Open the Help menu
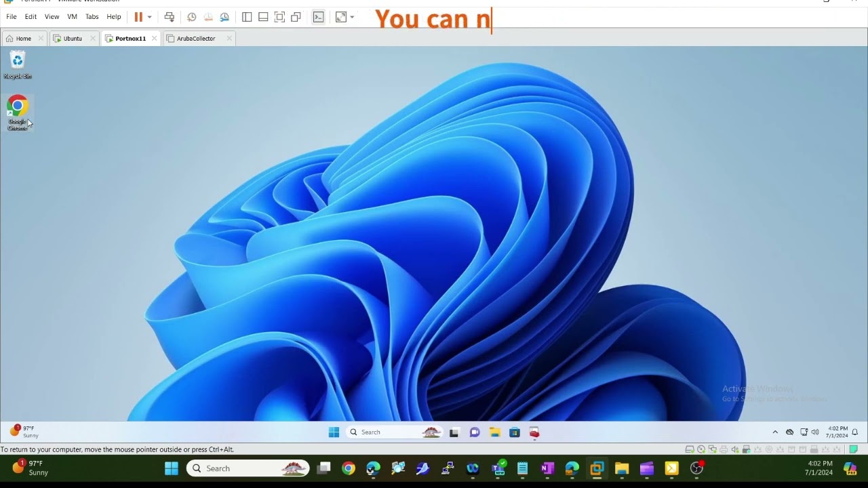This screenshot has width=868, height=488. [114, 17]
